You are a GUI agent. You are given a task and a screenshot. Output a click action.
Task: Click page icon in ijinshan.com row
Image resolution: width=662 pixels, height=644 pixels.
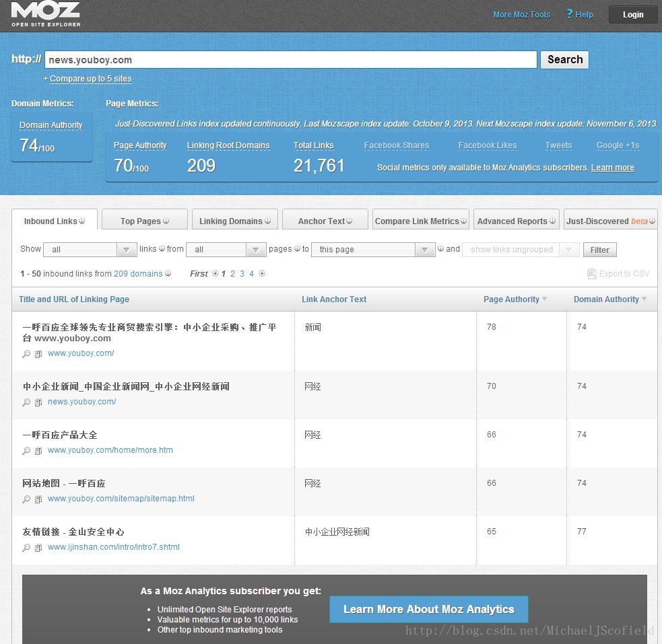point(38,548)
